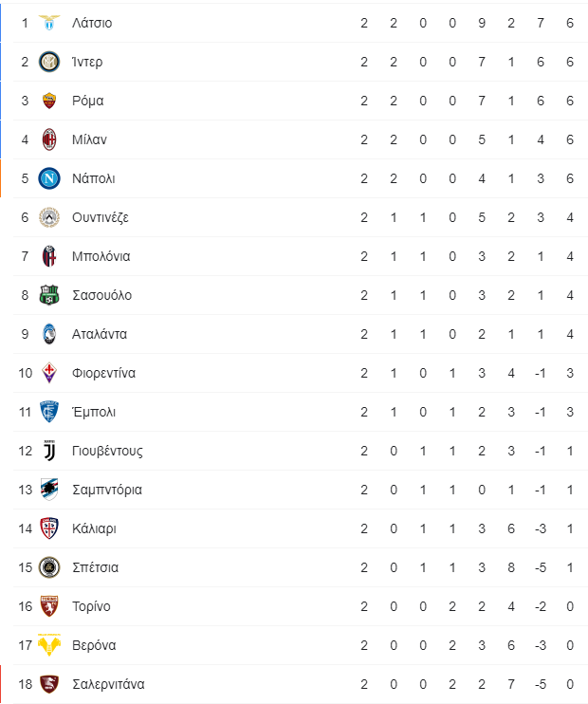
Task: Select the Σαλερνιτάνα team name
Action: (108, 684)
